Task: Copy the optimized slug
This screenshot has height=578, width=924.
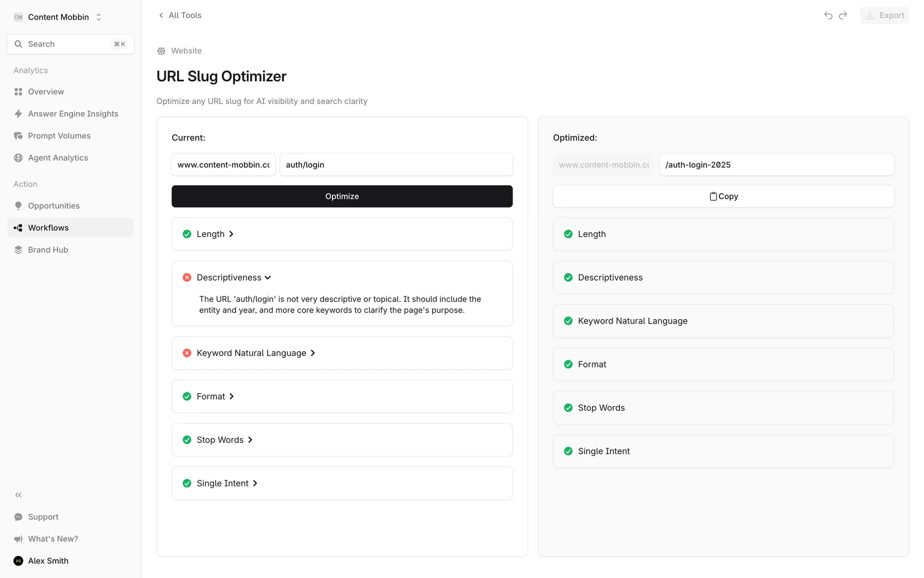Action: point(723,197)
